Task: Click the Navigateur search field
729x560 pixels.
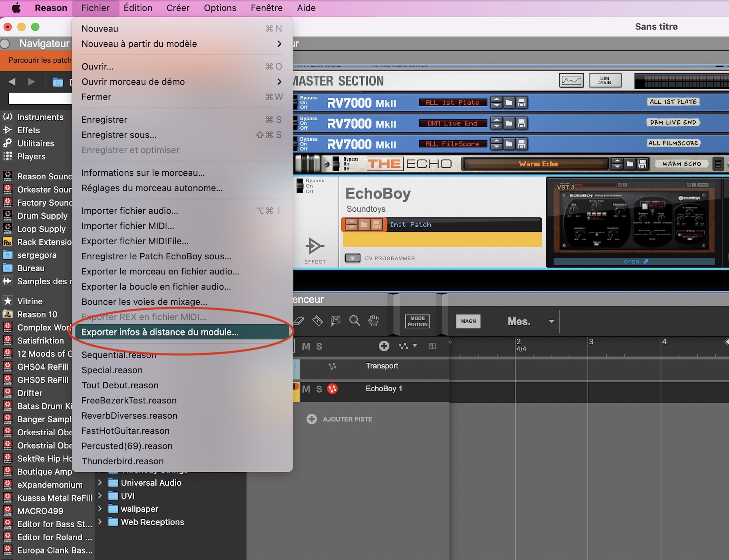Action: 40,98
